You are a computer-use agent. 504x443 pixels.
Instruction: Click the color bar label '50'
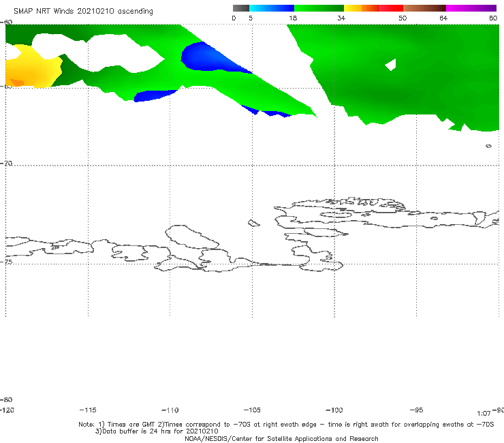click(x=403, y=18)
